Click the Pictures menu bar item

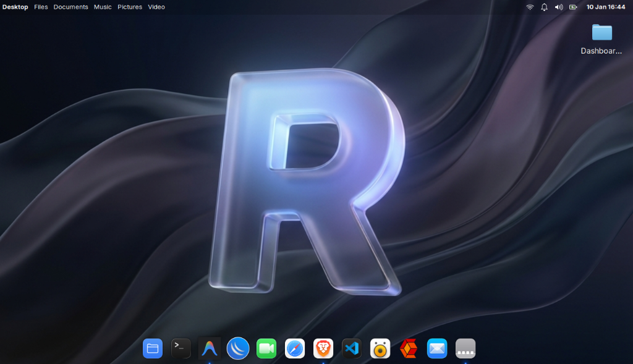pos(130,7)
